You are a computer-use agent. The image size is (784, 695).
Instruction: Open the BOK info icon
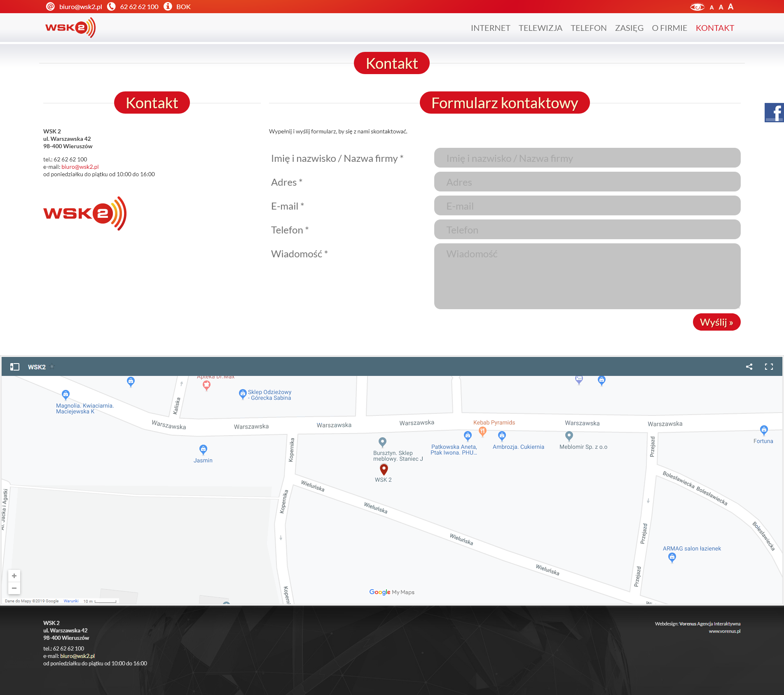coord(168,7)
